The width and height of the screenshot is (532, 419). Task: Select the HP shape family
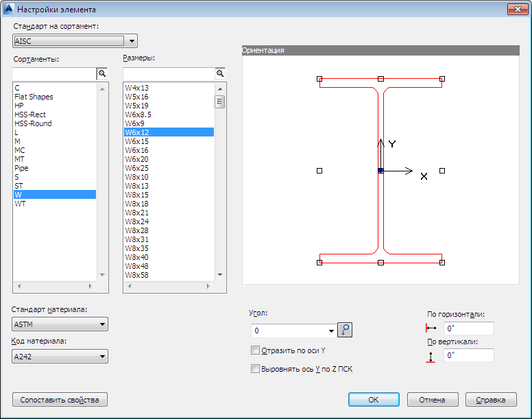pos(55,106)
